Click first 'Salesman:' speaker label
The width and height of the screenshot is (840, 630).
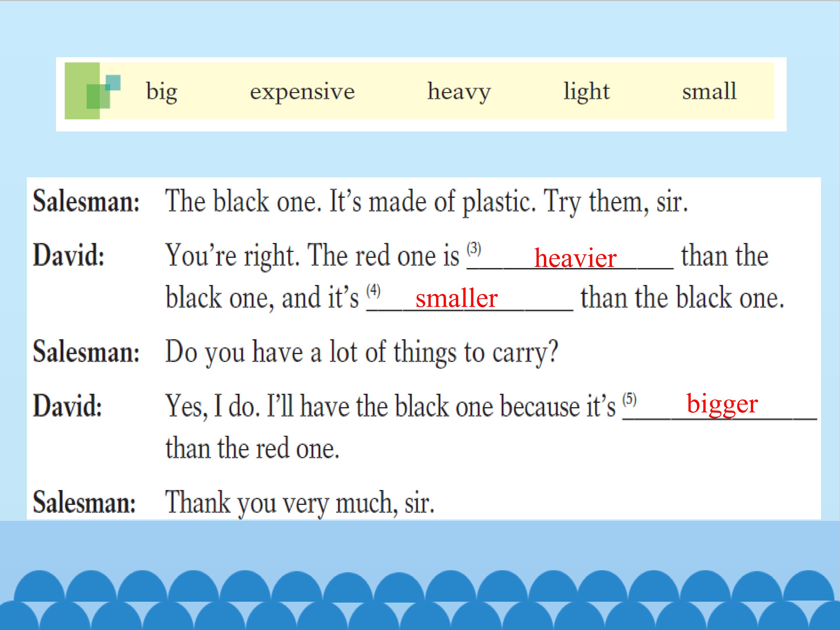(86, 201)
